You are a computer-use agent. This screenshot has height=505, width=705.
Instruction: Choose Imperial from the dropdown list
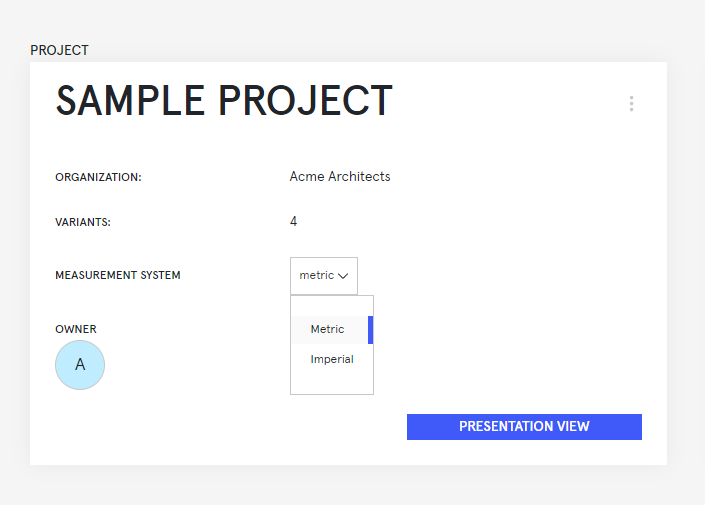(x=332, y=360)
